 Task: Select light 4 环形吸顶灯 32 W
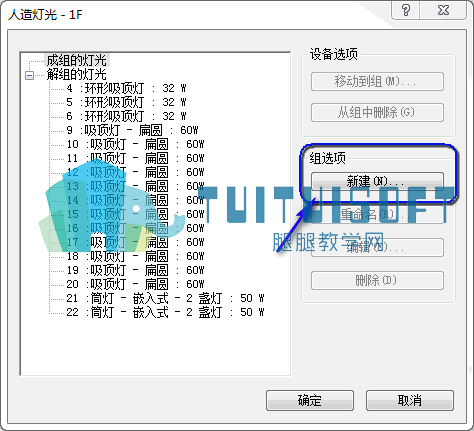(x=126, y=88)
